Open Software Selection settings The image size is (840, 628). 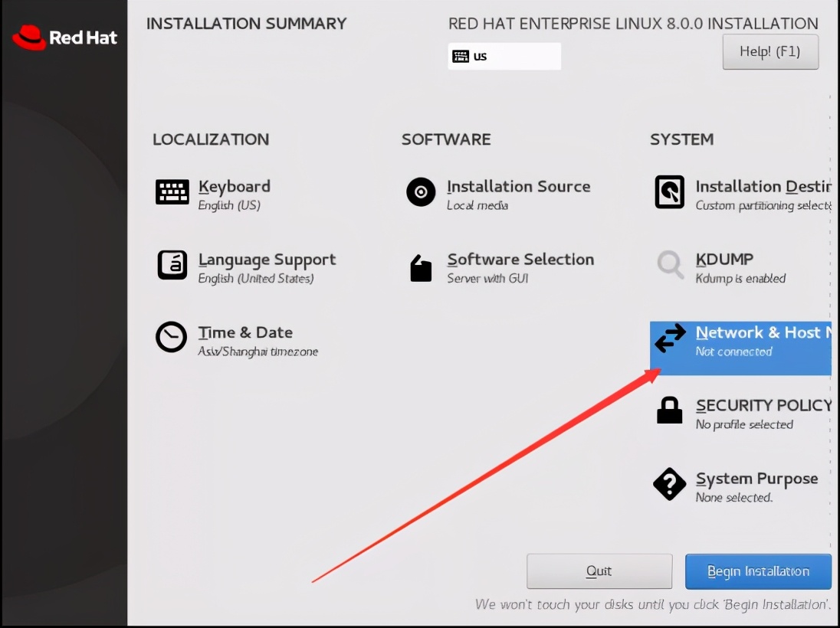[520, 259]
